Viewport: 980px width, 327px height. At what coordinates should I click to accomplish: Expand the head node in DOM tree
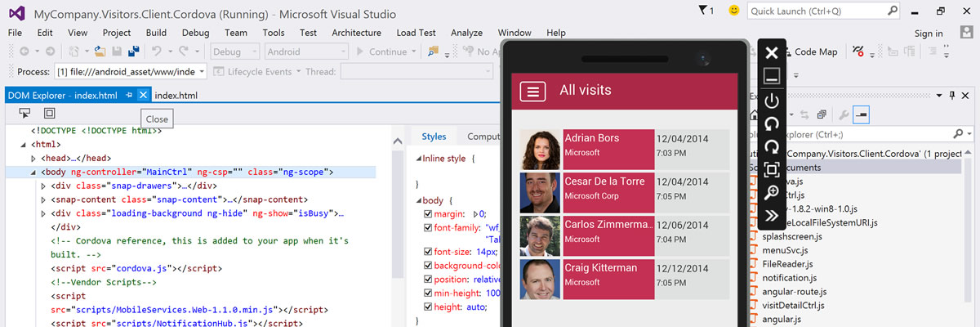coord(33,159)
